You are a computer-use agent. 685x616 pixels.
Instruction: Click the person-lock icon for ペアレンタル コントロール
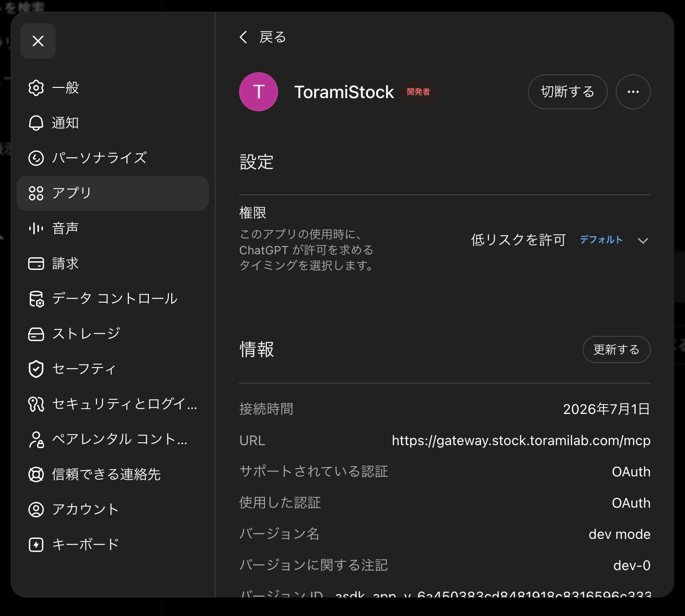(36, 439)
